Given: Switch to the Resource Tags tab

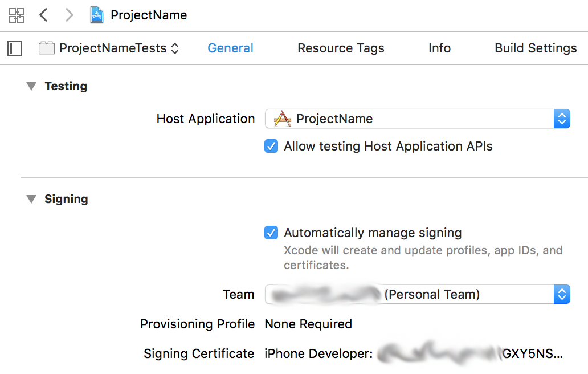Looking at the screenshot, I should pos(341,48).
